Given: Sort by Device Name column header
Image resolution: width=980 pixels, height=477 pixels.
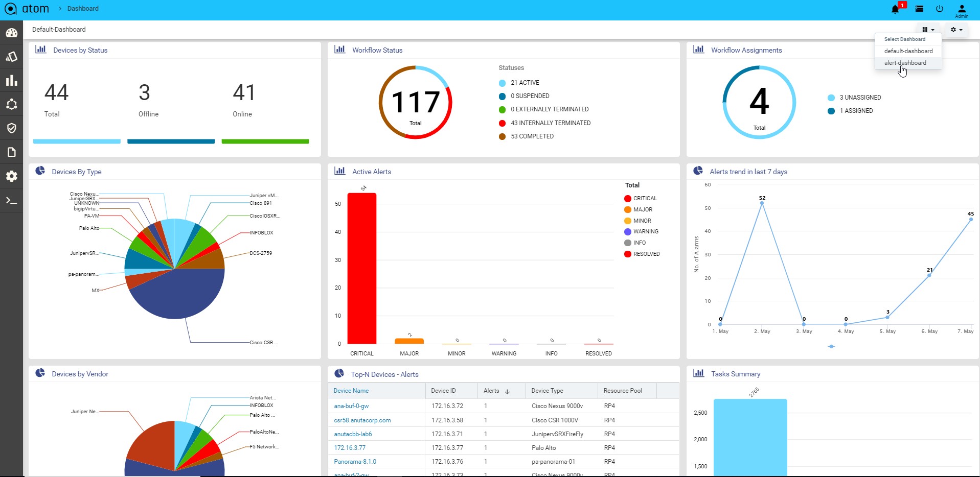Looking at the screenshot, I should 351,391.
